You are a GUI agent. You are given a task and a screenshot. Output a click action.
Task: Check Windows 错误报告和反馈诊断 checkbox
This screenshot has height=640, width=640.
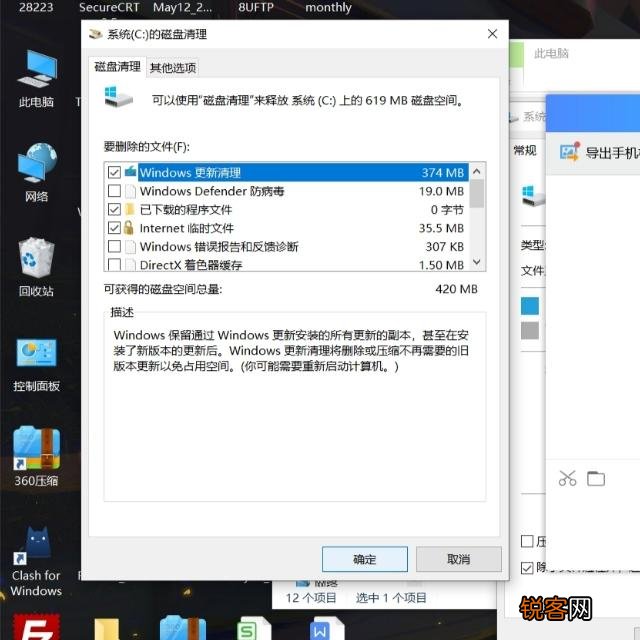coord(114,246)
